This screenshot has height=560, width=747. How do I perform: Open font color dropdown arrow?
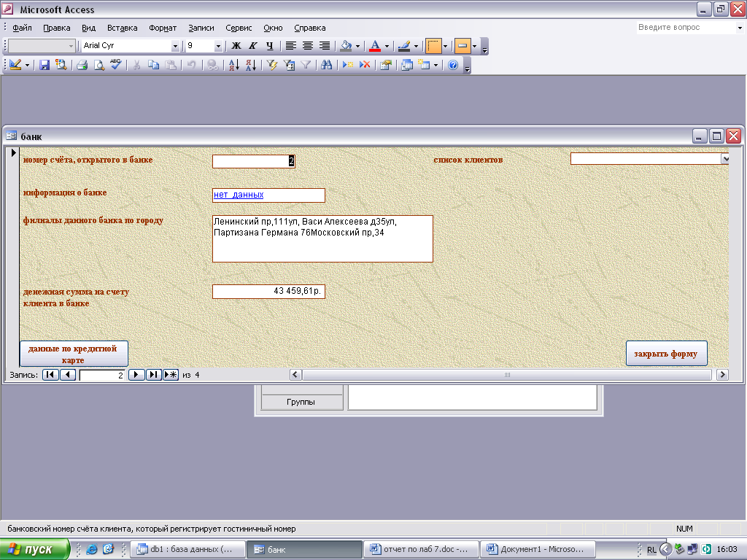pos(387,46)
